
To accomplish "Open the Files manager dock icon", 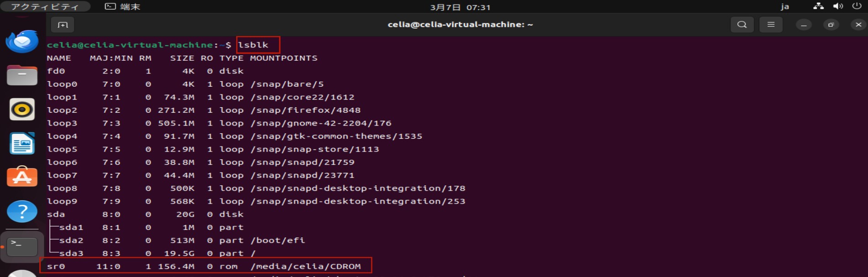I will (x=22, y=75).
